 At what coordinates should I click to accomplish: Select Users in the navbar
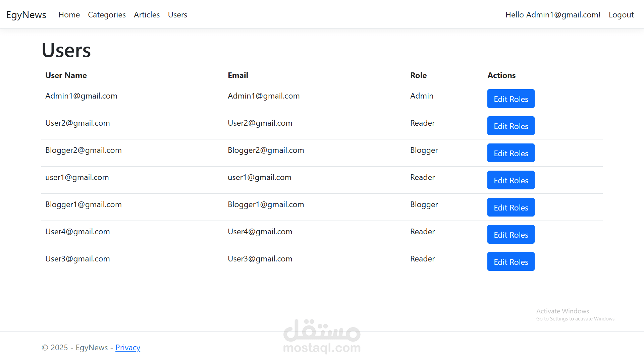[177, 15]
